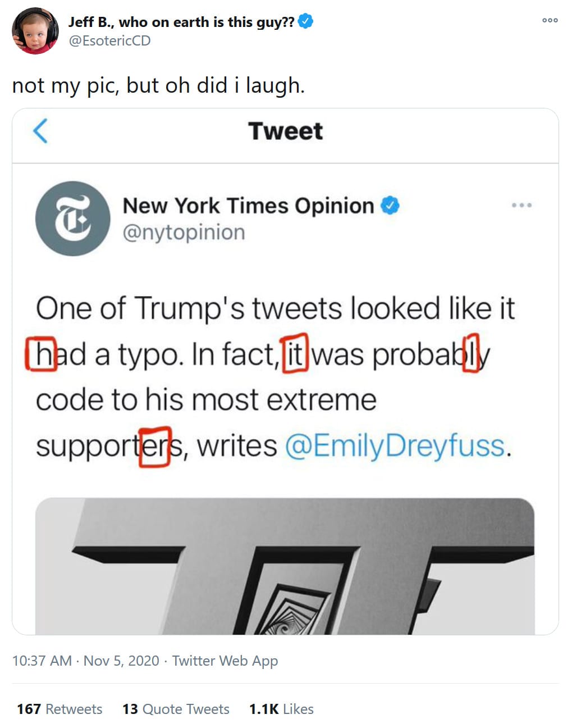Screen dimensions: 572x728
Task: Open the @EsotericCD handle link
Action: tap(109, 41)
